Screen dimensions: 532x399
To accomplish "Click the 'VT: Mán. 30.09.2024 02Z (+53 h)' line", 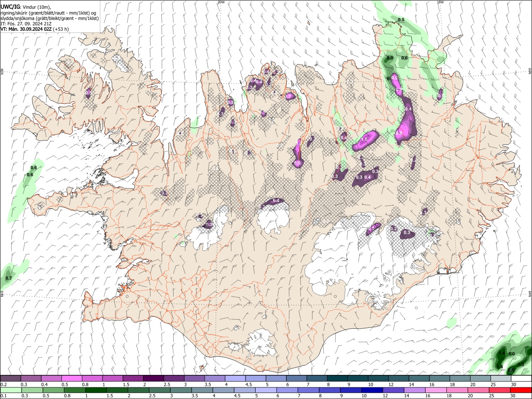I will (x=35, y=29).
